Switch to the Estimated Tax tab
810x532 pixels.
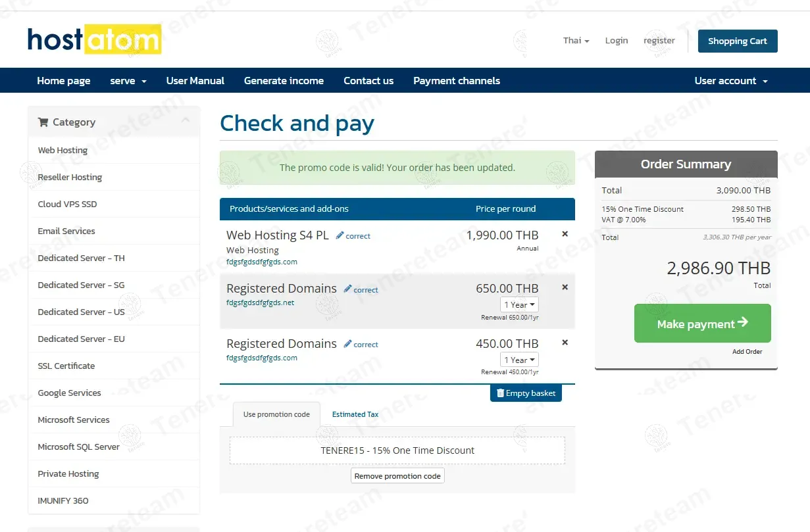pyautogui.click(x=355, y=414)
